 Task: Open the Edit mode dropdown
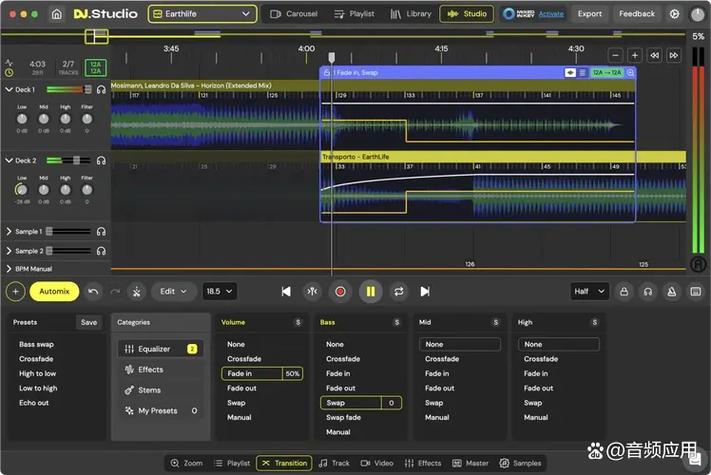click(x=174, y=291)
